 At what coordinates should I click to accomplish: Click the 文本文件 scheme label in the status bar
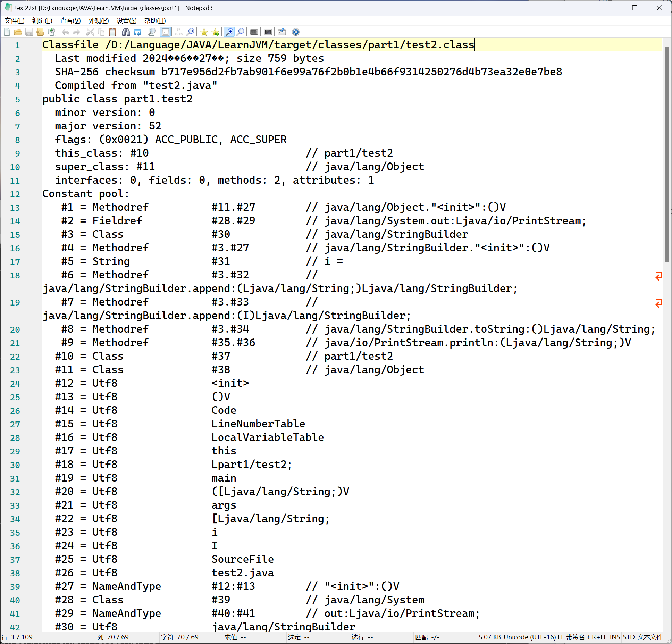[650, 637]
